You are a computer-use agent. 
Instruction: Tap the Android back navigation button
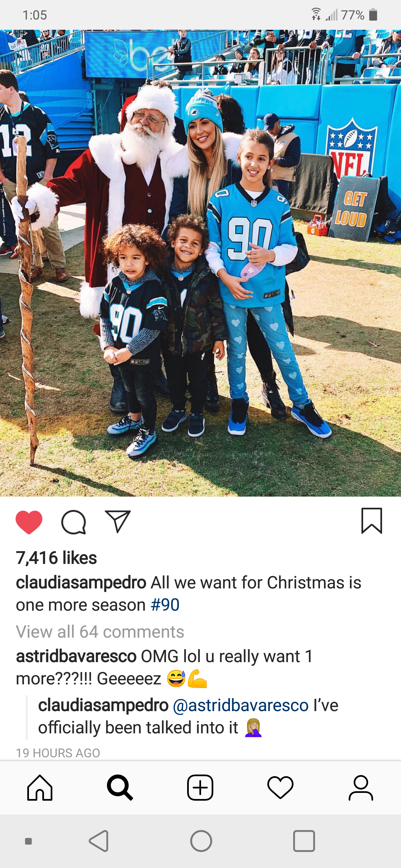99,841
